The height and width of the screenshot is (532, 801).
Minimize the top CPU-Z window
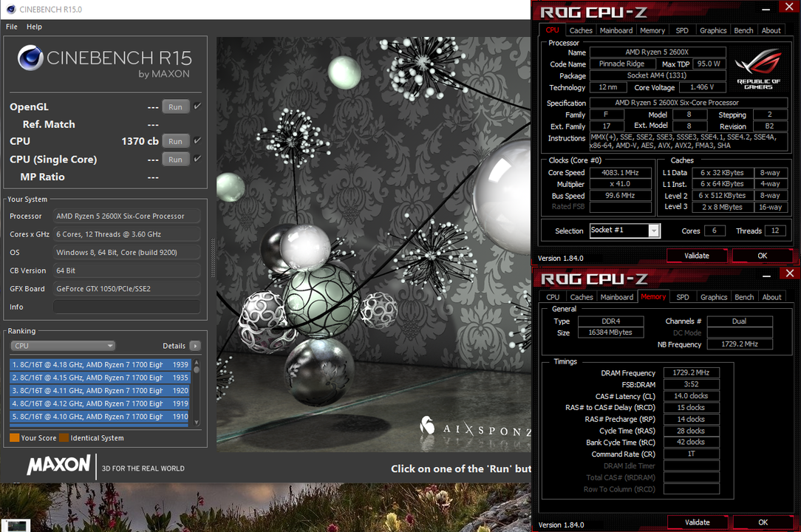coord(766,9)
